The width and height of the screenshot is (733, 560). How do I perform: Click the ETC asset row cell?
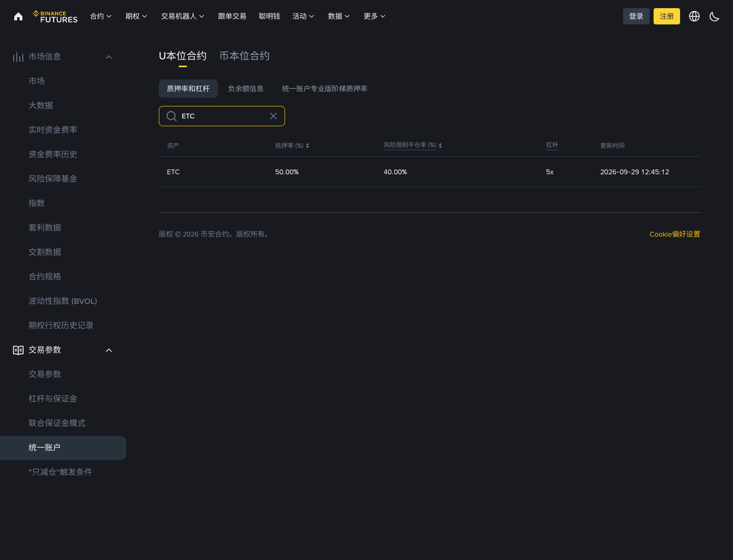[x=173, y=172]
